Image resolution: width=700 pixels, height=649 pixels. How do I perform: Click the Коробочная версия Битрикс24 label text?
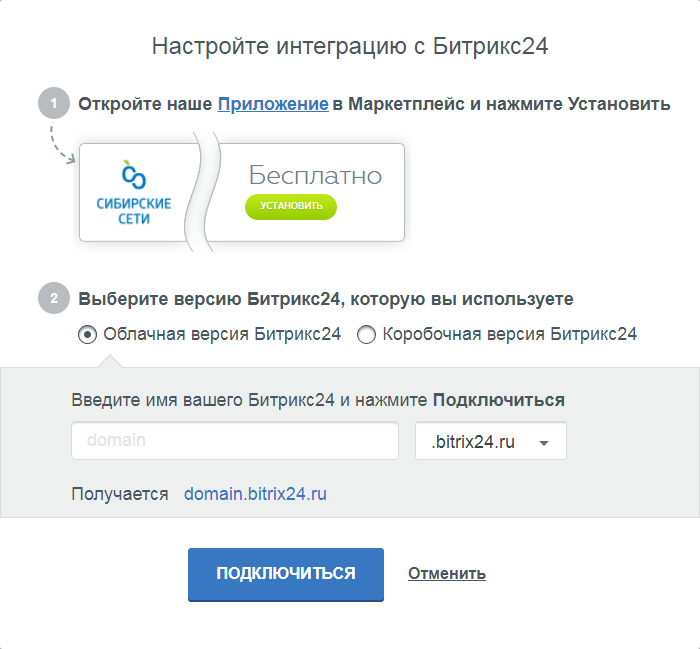(509, 334)
